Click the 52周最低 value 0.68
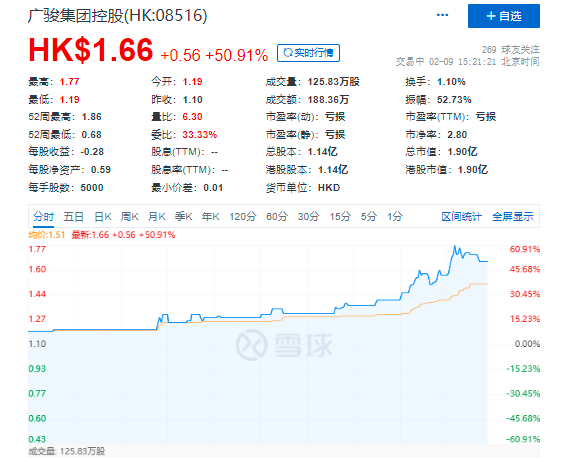The image size is (568, 458). tap(91, 135)
